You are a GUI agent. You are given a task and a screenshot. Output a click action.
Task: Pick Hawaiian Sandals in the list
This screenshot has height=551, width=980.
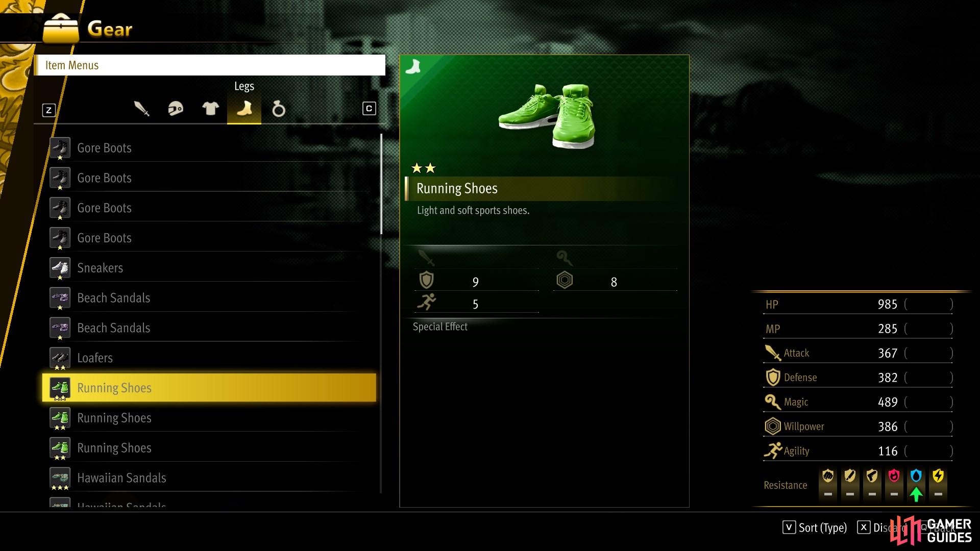pos(210,478)
